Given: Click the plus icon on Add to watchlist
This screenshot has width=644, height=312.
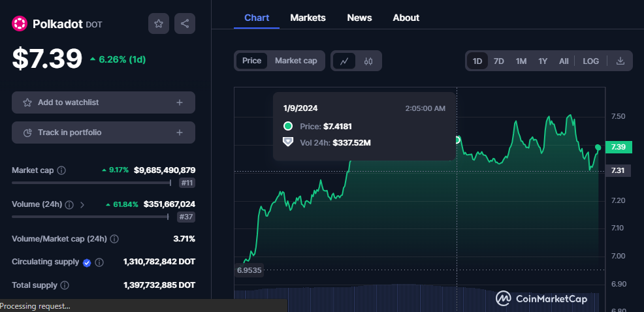Looking at the screenshot, I should click(180, 102).
